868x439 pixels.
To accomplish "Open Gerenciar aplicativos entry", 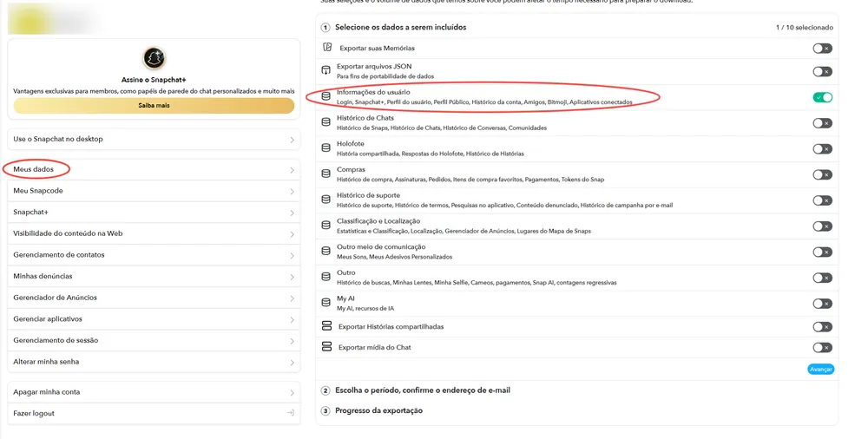I will click(154, 319).
